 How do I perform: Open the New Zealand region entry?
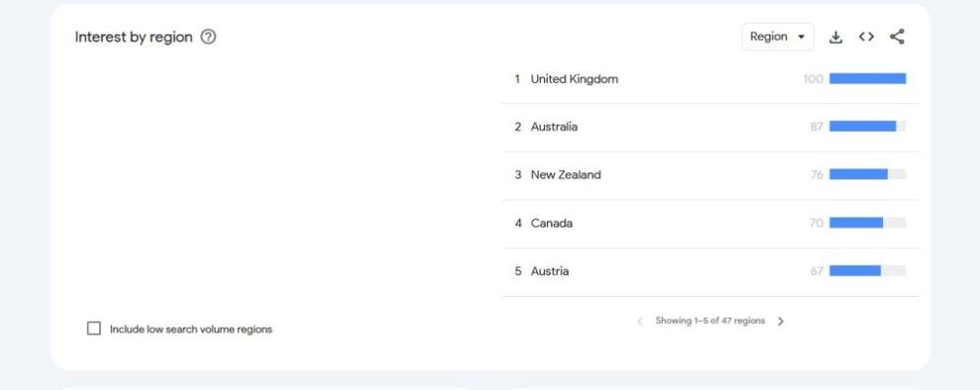point(710,175)
